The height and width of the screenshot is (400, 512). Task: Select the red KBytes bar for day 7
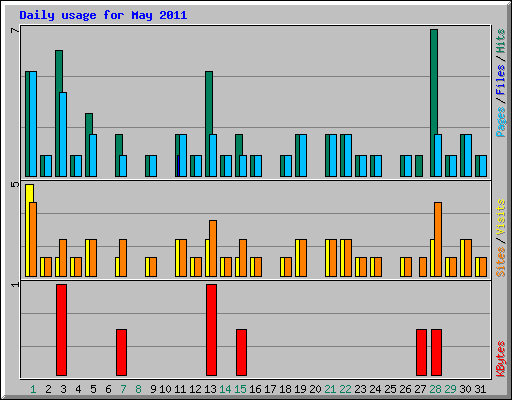(x=121, y=352)
